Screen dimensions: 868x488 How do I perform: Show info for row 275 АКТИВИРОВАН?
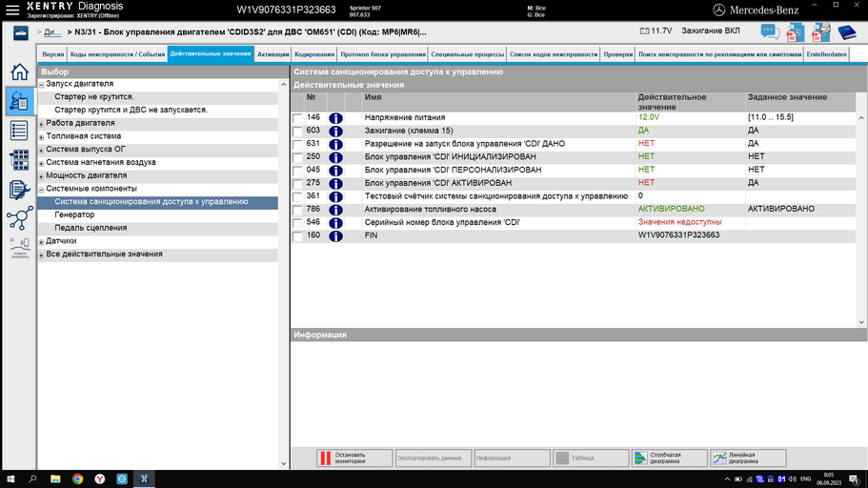click(x=335, y=183)
